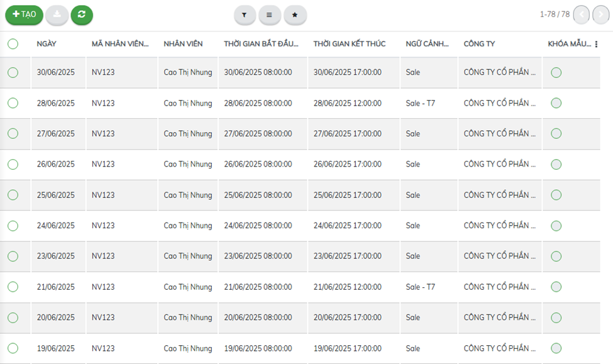Screen dimensions: 613x364
Task: Toggle the select-all rows checkbox in header
Action: [x=13, y=44]
